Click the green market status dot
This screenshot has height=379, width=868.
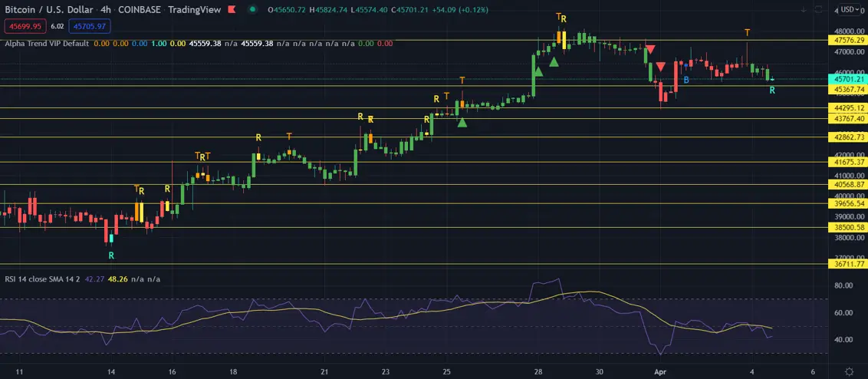tap(252, 10)
